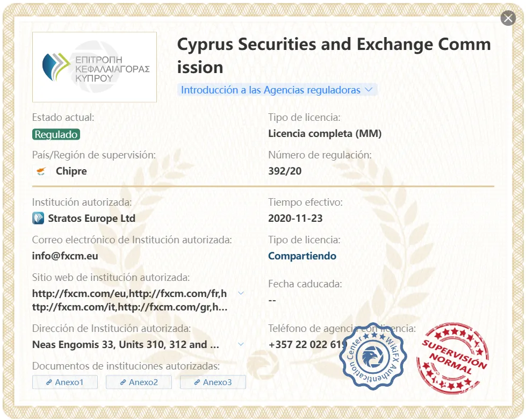Viewport: 526px width, 420px height.
Task: Click the Cyprus Securities and Exchange Commission title
Action: pyautogui.click(x=334, y=56)
